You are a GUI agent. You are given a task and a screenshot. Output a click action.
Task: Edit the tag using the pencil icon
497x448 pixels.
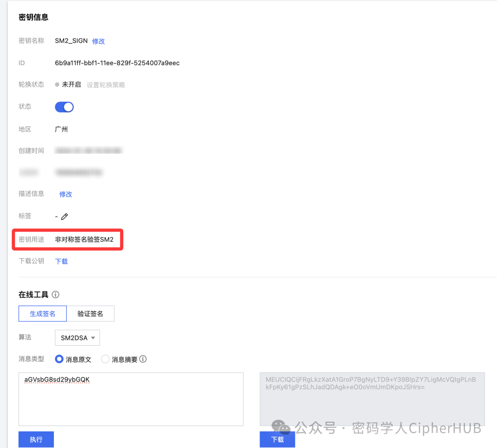65,216
